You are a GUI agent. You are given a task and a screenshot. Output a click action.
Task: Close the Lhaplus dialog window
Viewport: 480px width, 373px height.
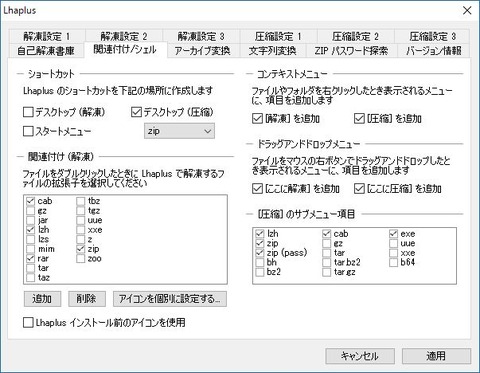(467, 10)
